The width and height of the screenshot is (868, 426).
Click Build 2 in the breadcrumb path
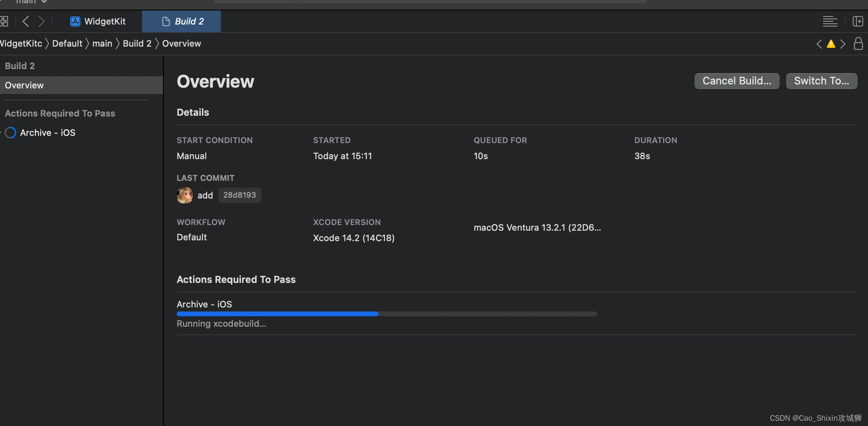tap(137, 43)
